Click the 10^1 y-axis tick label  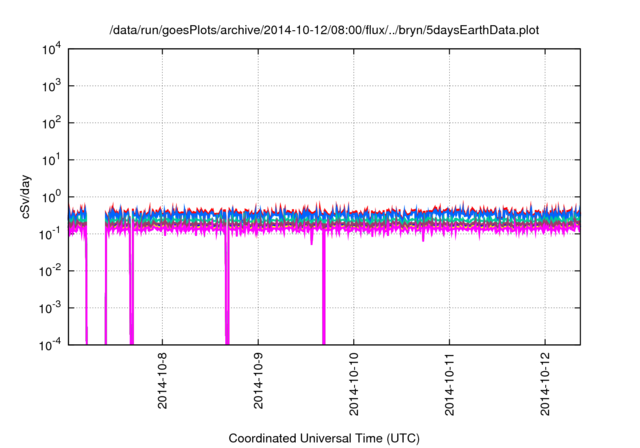tap(51, 160)
